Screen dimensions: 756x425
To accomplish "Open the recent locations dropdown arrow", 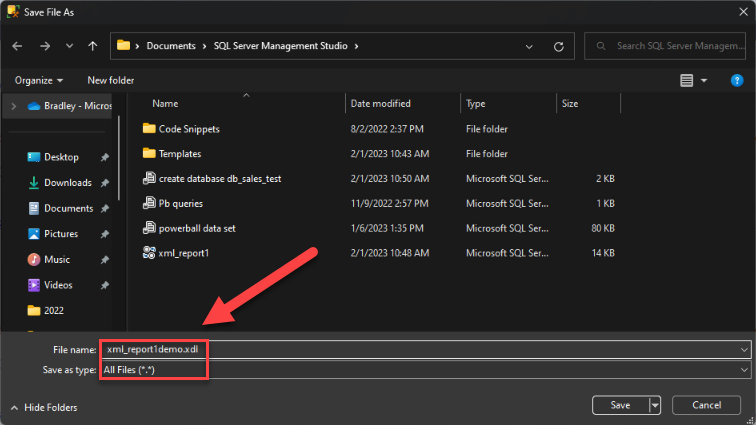I will pos(69,46).
